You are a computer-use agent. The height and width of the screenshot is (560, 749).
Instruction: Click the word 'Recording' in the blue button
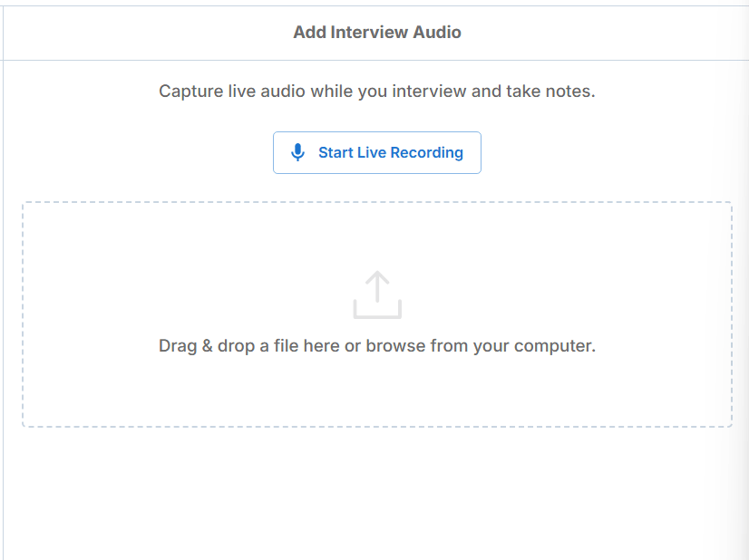click(426, 153)
